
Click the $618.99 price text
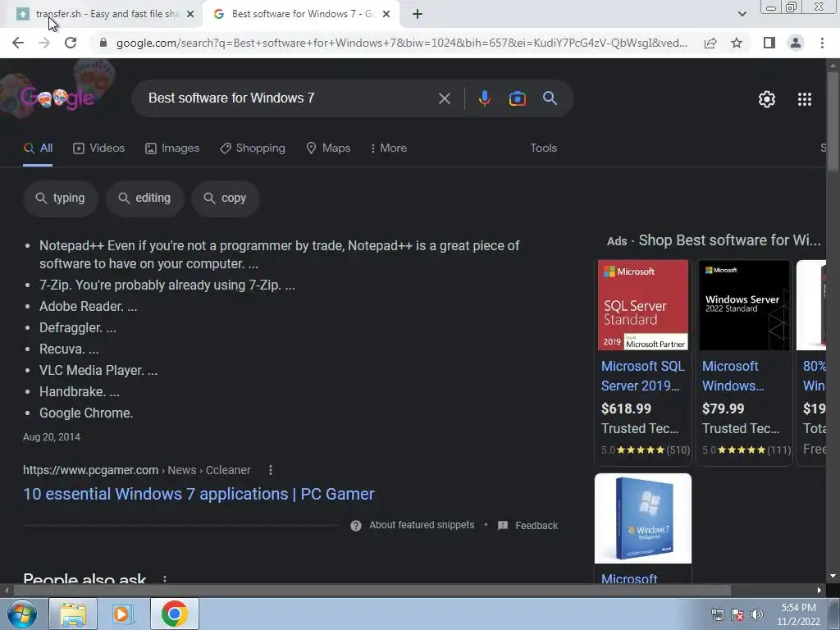[626, 409]
